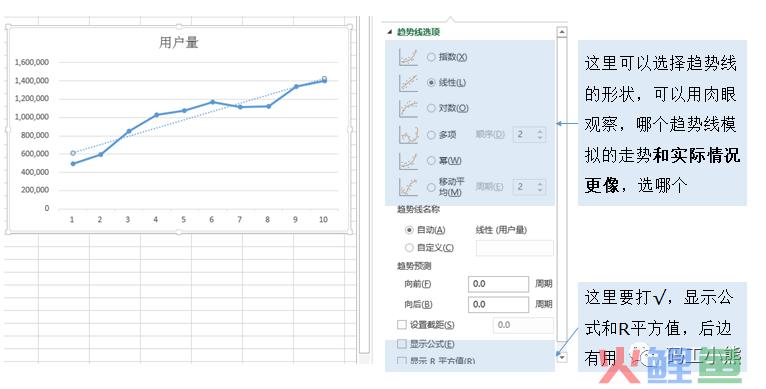Click the scrollbar up arrow in panel
The width and height of the screenshot is (766, 389).
[562, 32]
